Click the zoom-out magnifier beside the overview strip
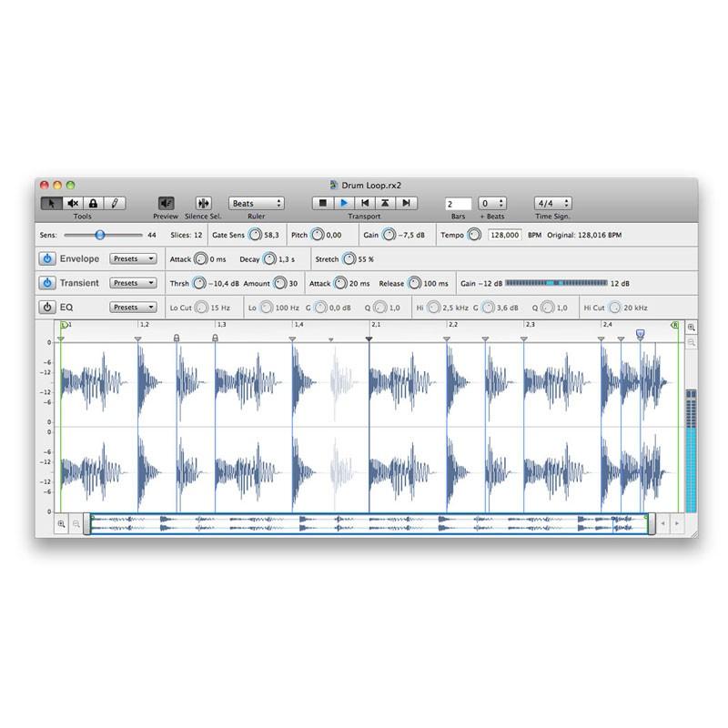The width and height of the screenshot is (728, 728). [76, 524]
